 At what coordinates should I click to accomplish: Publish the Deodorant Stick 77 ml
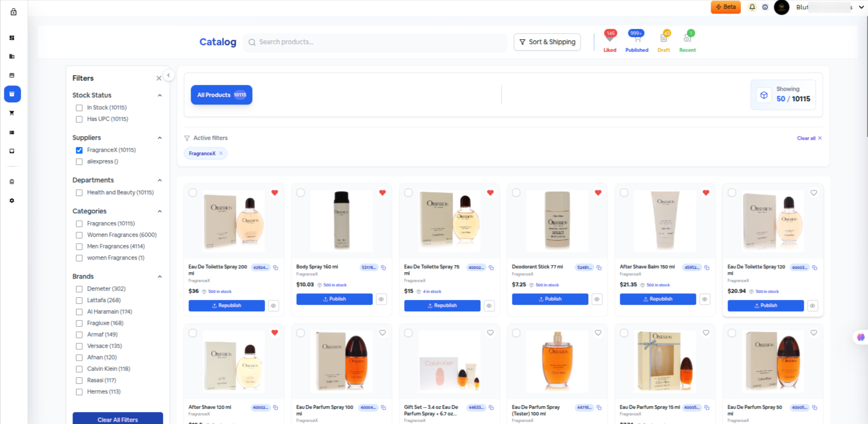[x=550, y=299]
